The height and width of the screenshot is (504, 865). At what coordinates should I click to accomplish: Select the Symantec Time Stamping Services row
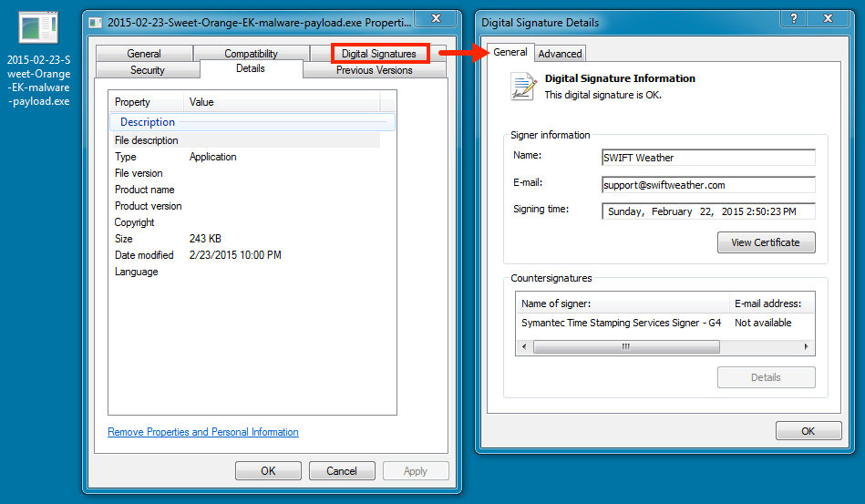coord(622,323)
